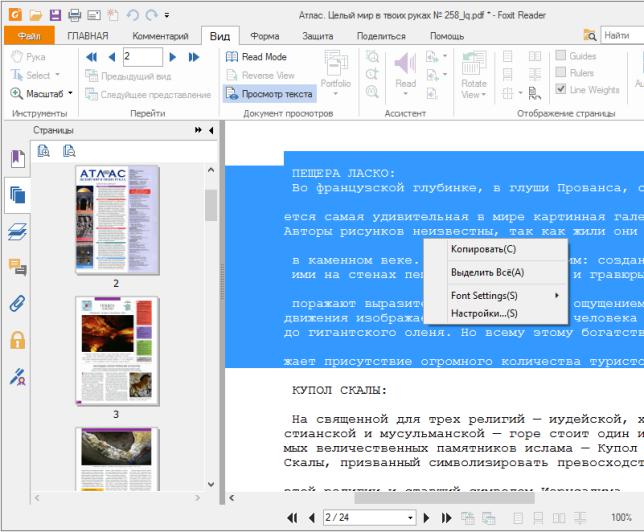
Task: Go to last page in status bar
Action: (x=446, y=518)
